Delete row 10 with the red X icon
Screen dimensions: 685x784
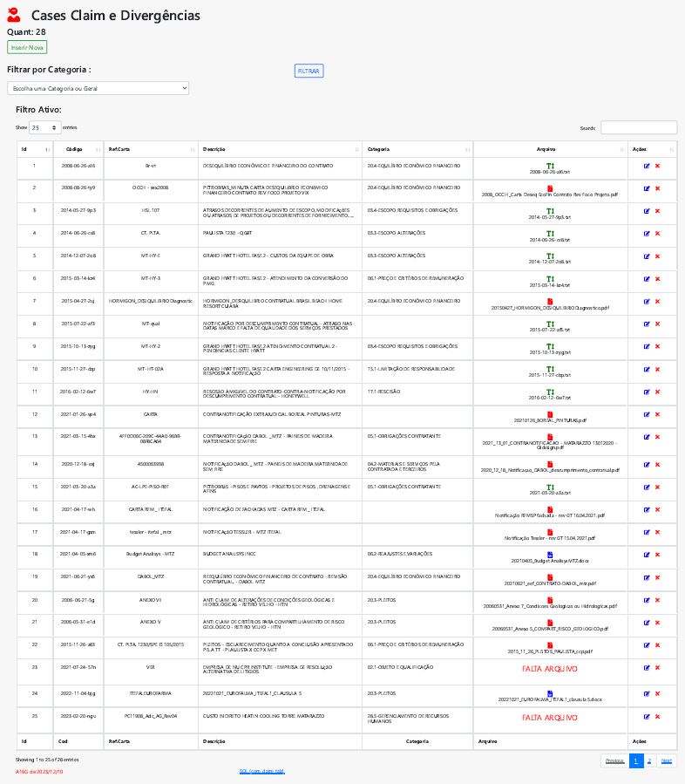(657, 369)
